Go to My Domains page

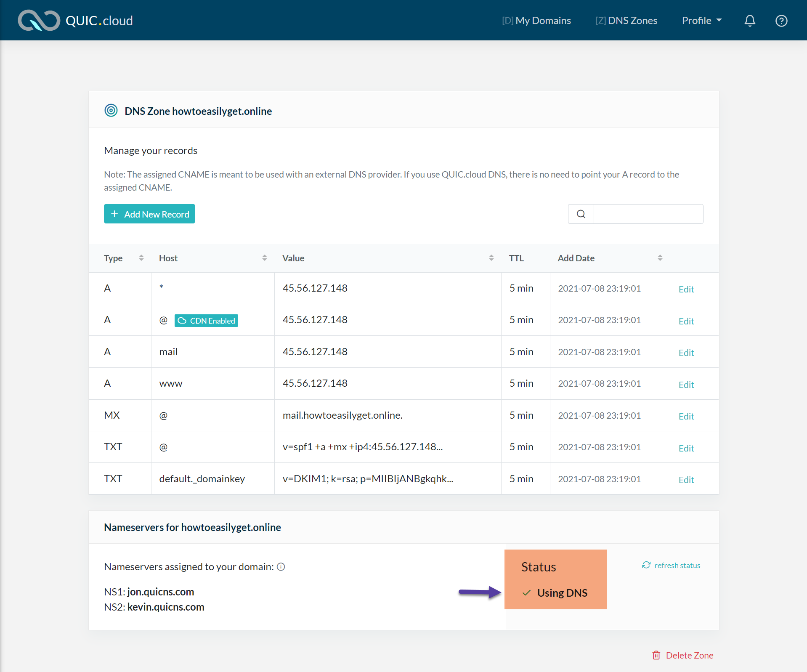(x=536, y=21)
